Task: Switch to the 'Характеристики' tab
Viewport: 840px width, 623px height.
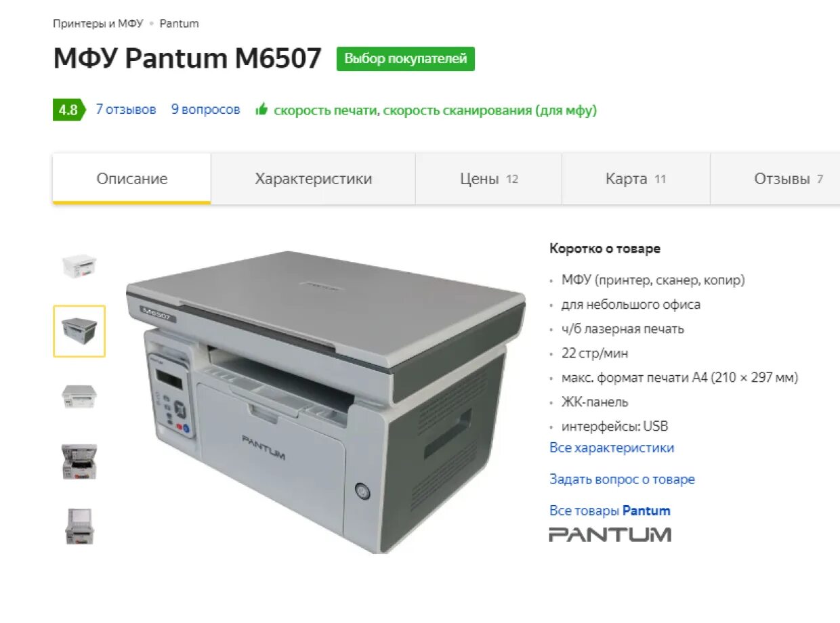Action: (314, 179)
